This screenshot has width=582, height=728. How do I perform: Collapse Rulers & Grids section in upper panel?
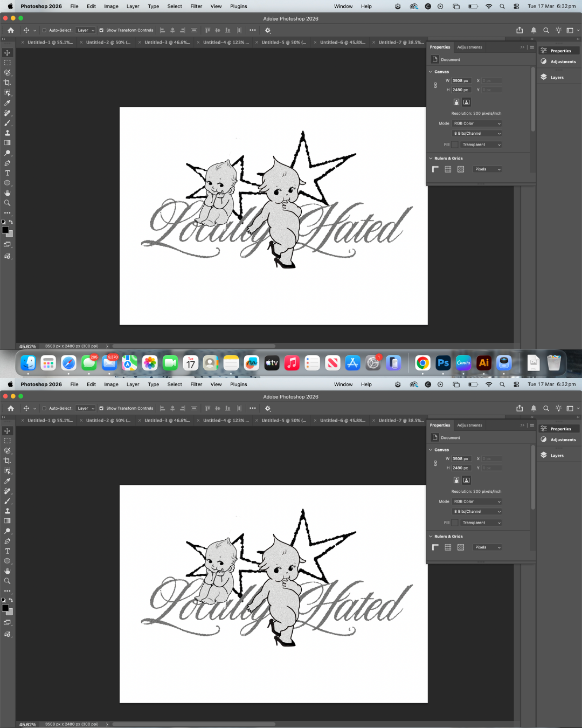(431, 159)
